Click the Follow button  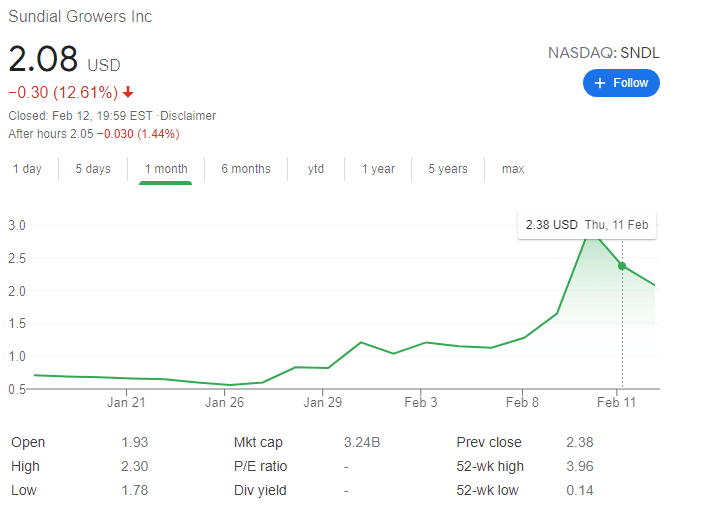(621, 83)
